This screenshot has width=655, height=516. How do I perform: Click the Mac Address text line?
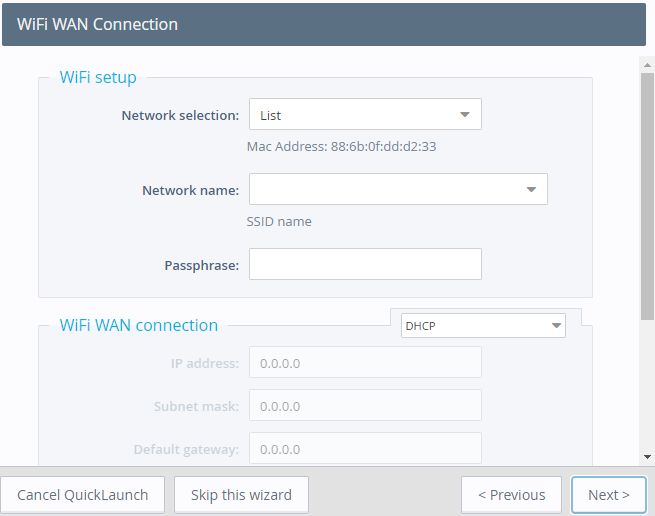tap(341, 146)
